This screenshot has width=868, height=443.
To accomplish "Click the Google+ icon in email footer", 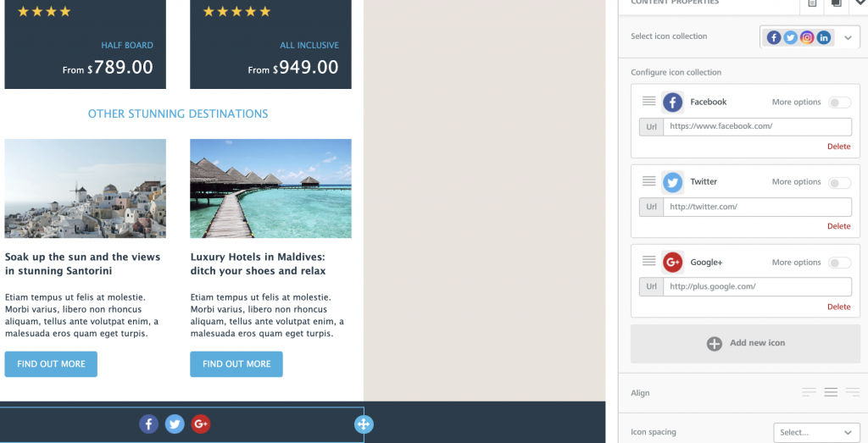I will (200, 424).
